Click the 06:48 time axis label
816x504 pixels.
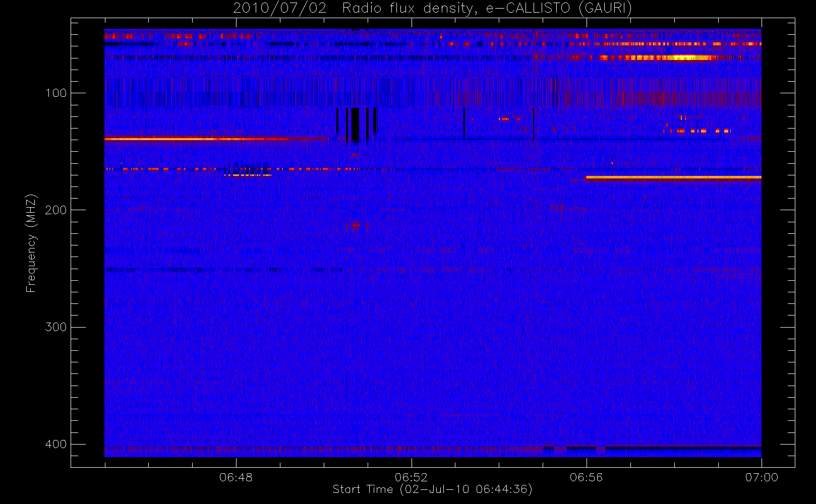coord(236,477)
